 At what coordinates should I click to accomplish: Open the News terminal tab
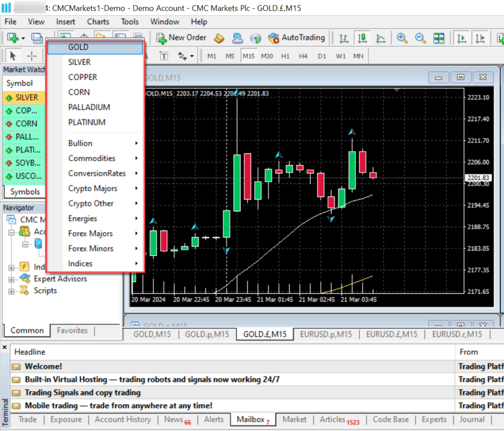[177, 420]
